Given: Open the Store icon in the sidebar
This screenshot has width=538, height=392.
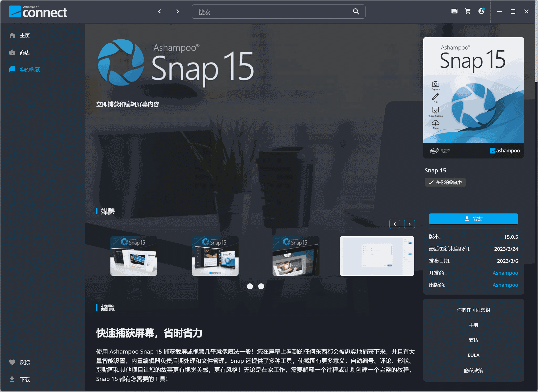Looking at the screenshot, I should 12,52.
